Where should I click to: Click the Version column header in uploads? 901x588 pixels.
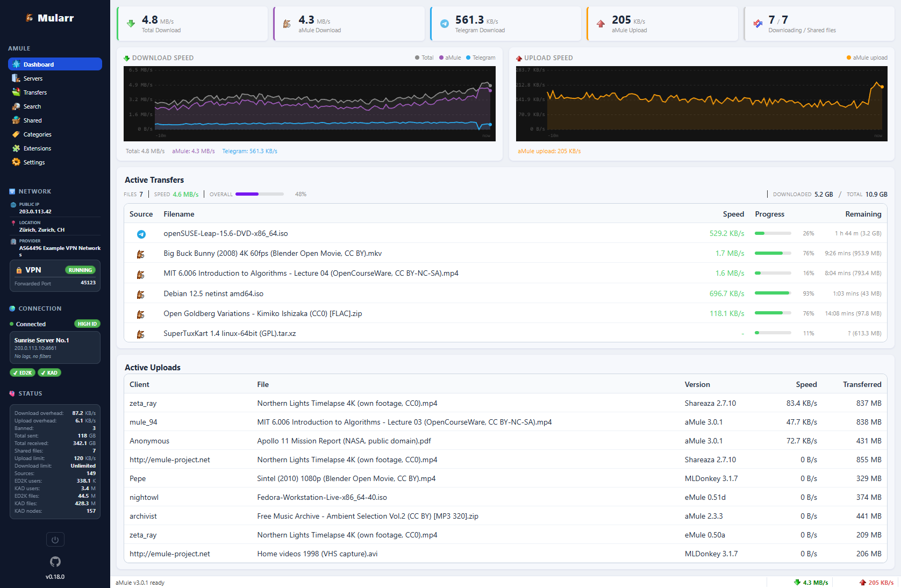pyautogui.click(x=697, y=384)
